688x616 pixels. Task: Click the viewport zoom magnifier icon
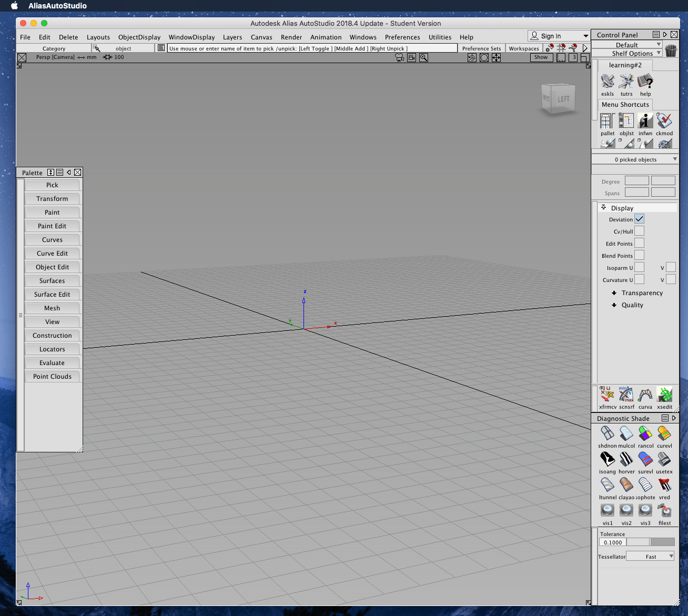click(423, 57)
